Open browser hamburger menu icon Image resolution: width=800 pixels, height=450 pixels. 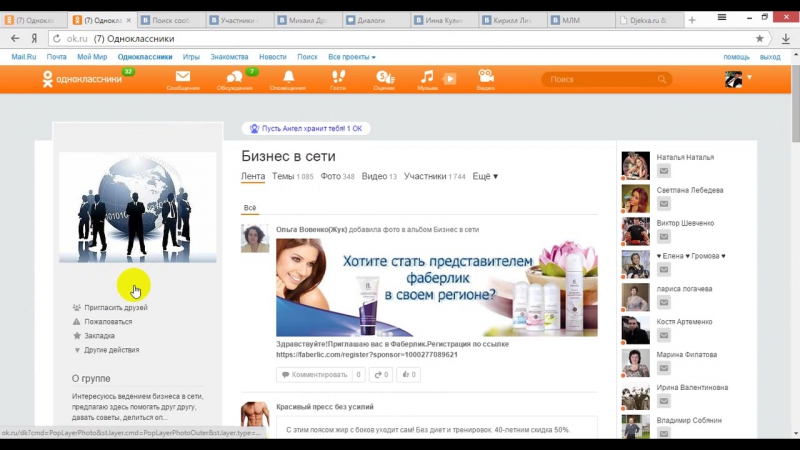point(721,17)
